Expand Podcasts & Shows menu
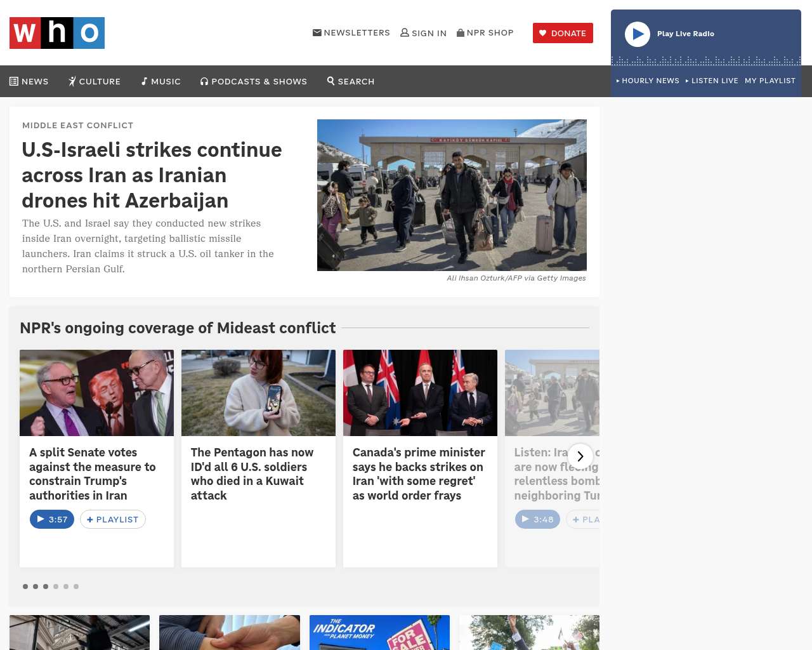The width and height of the screenshot is (812, 650). (254, 81)
